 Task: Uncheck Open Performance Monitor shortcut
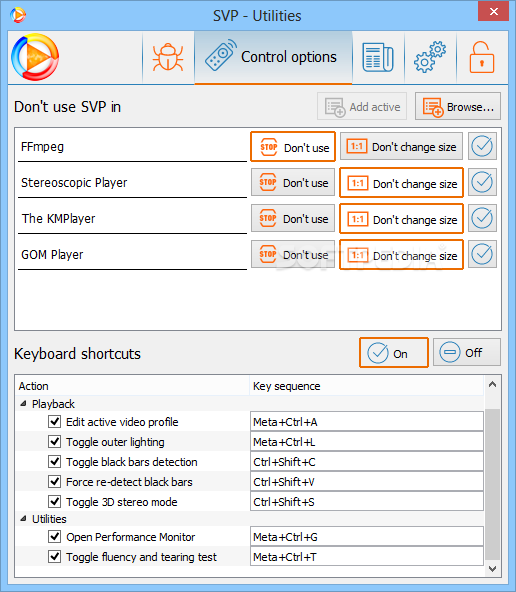click(x=55, y=536)
